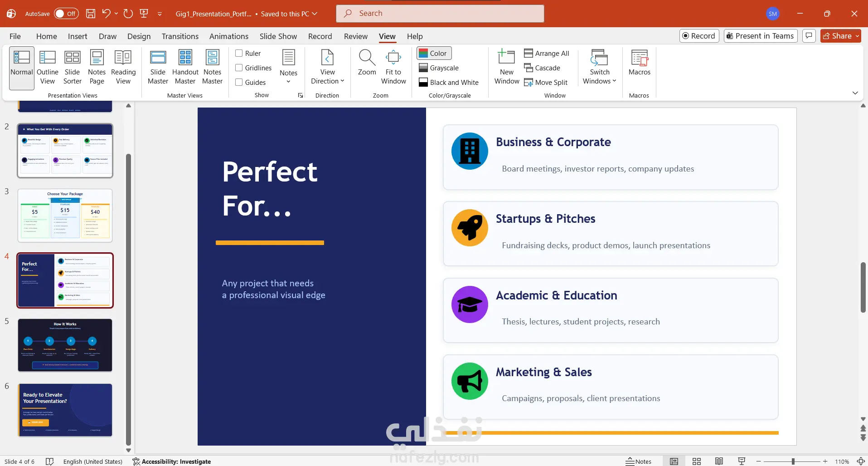Open the Animations tab
The width and height of the screenshot is (868, 466).
229,36
